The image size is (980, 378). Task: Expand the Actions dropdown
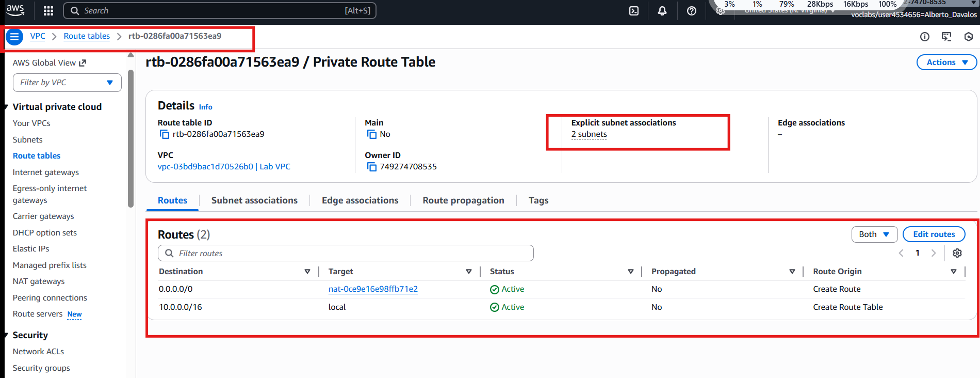(946, 62)
